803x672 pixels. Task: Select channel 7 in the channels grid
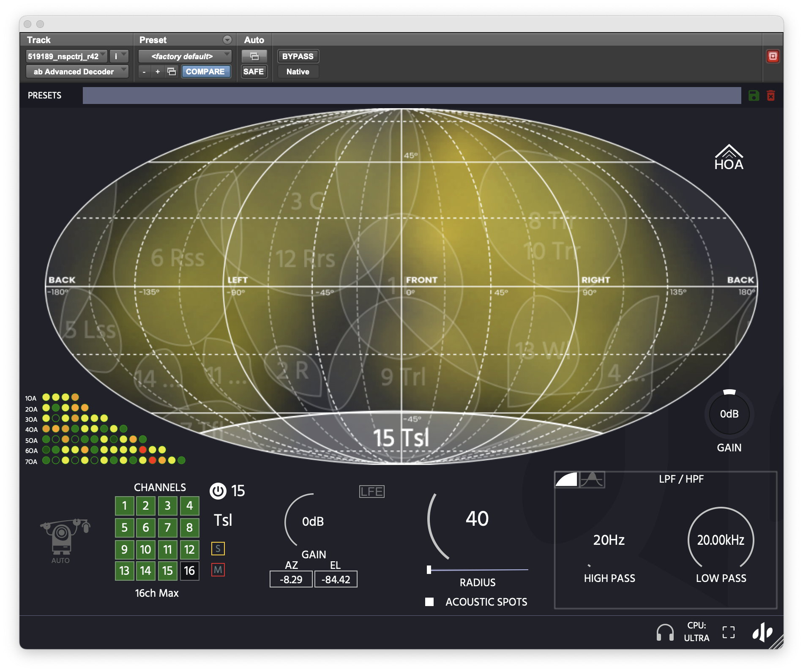coord(167,527)
